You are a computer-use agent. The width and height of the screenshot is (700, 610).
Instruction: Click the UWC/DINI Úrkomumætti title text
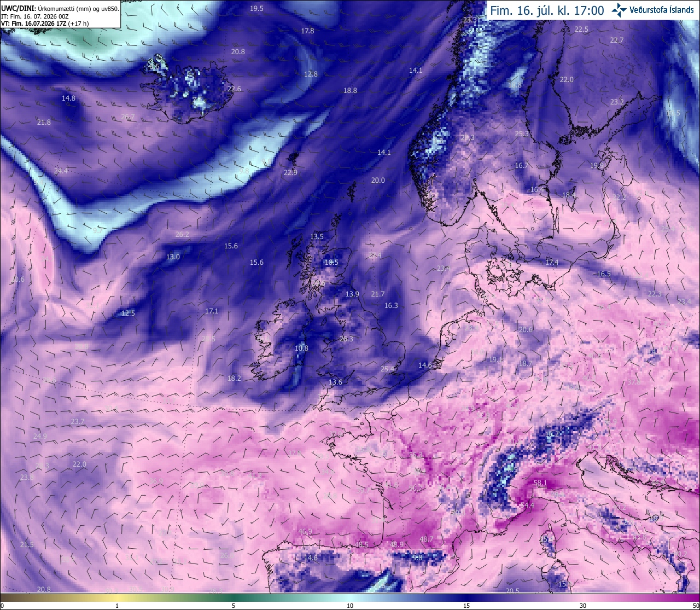point(60,9)
